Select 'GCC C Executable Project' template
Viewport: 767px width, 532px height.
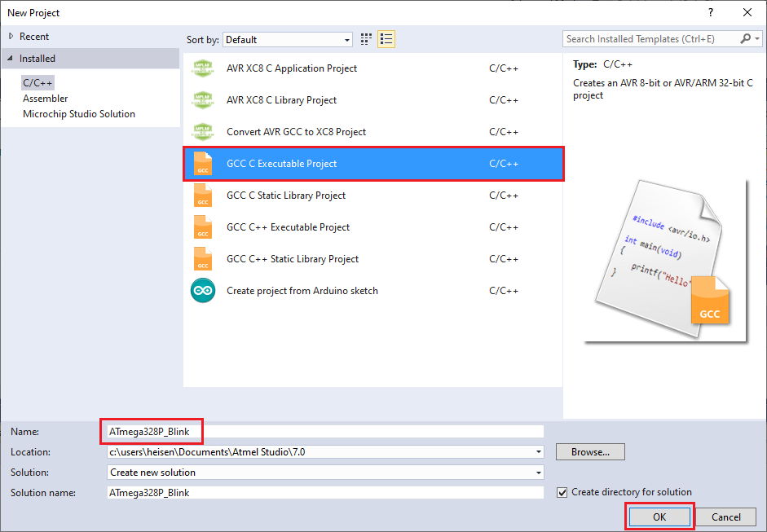point(373,164)
